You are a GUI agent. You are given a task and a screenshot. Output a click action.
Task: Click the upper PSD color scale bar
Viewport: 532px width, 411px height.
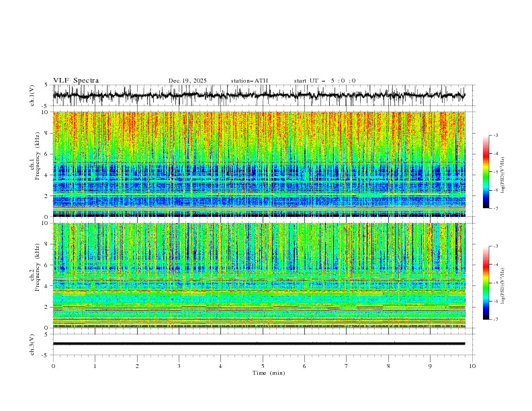coord(486,172)
